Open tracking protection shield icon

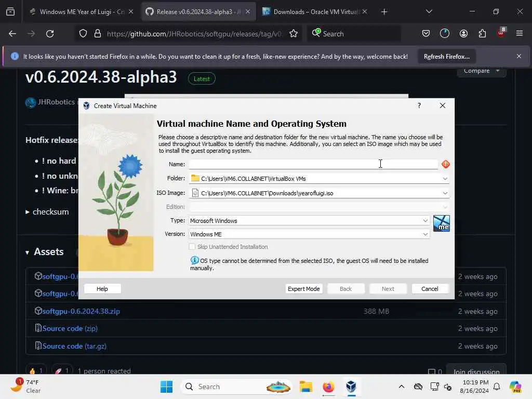(83, 34)
